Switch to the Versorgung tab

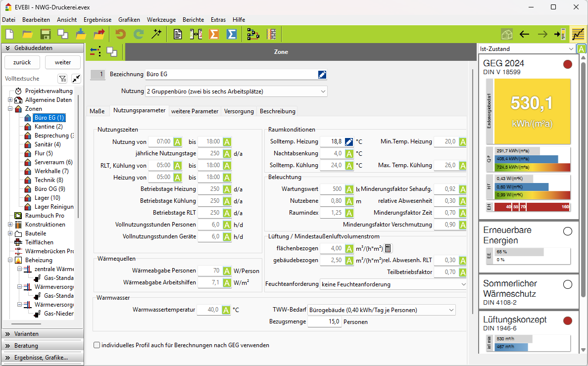(239, 111)
